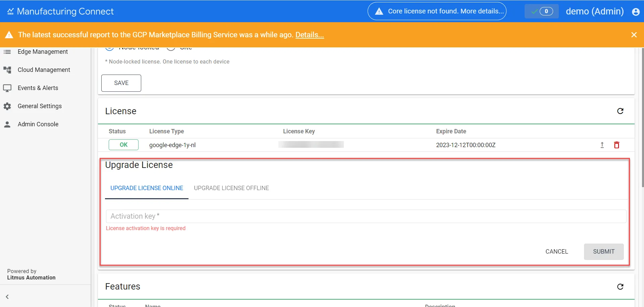Click the expire date 2023-12-12T00:00:00Z
The image size is (644, 307).
pos(466,145)
